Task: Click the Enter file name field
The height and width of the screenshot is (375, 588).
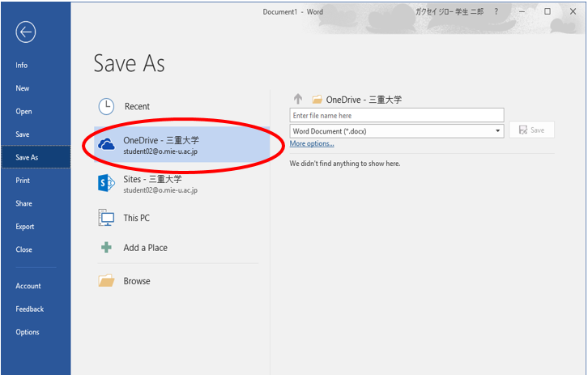Action: coord(397,116)
